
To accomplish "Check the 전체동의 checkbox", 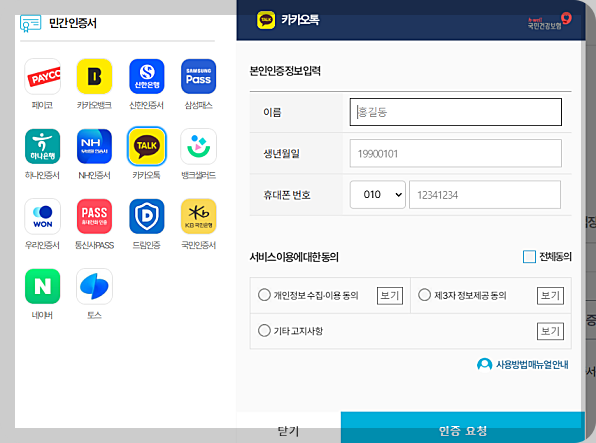I will pos(529,257).
